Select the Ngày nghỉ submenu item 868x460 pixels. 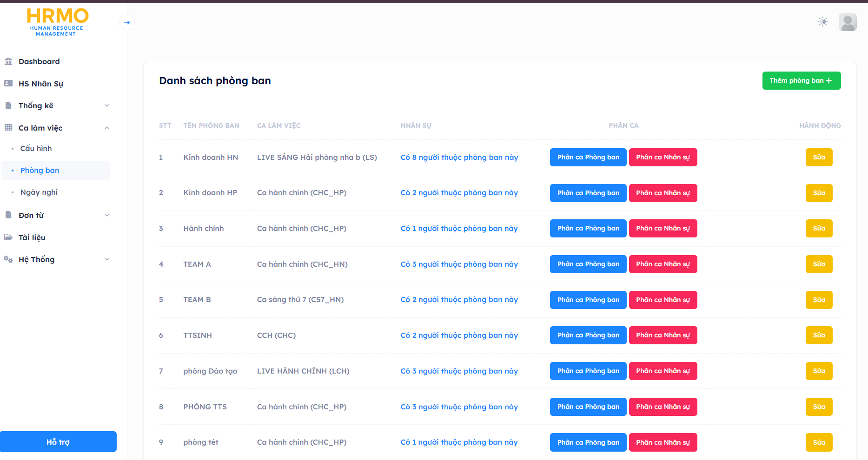click(x=39, y=192)
